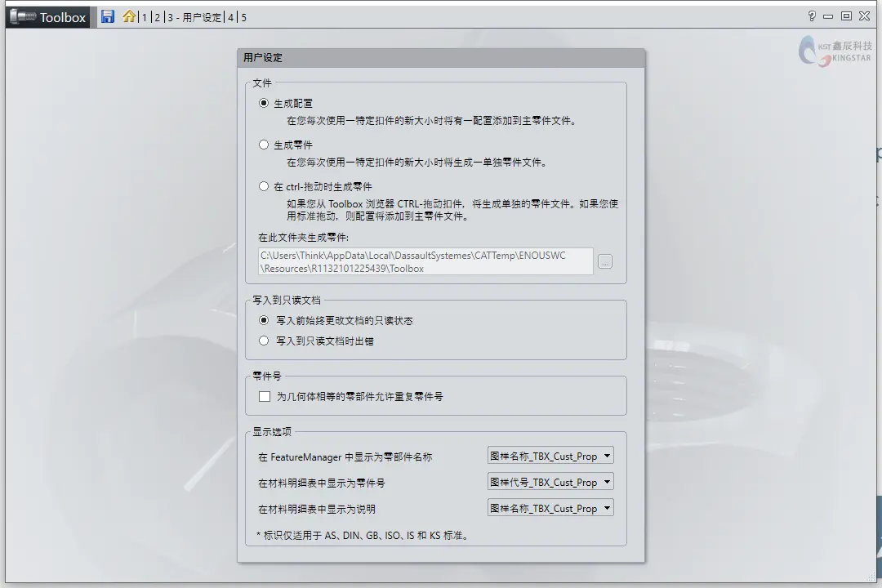
Task: Click the parts folder path field
Action: tap(425, 261)
